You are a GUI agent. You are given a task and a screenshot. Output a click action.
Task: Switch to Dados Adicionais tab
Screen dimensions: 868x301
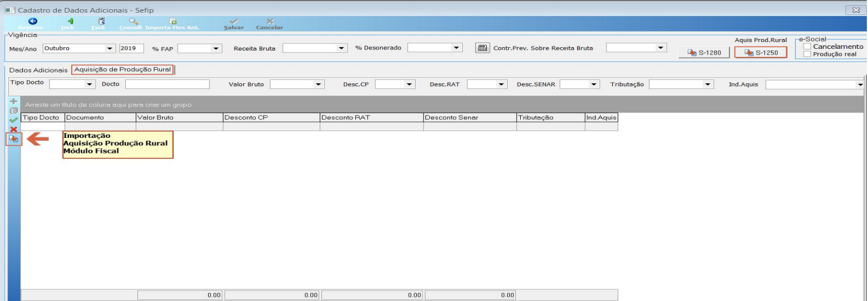(x=39, y=70)
